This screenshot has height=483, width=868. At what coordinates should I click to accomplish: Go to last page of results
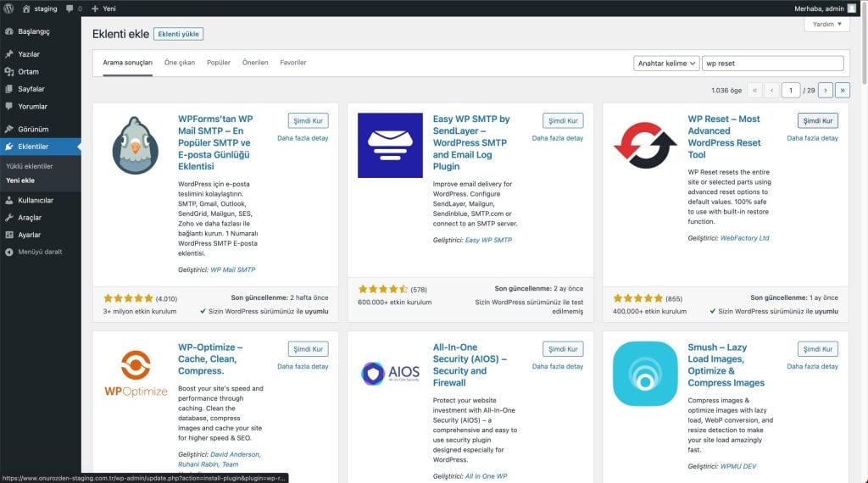pos(843,90)
